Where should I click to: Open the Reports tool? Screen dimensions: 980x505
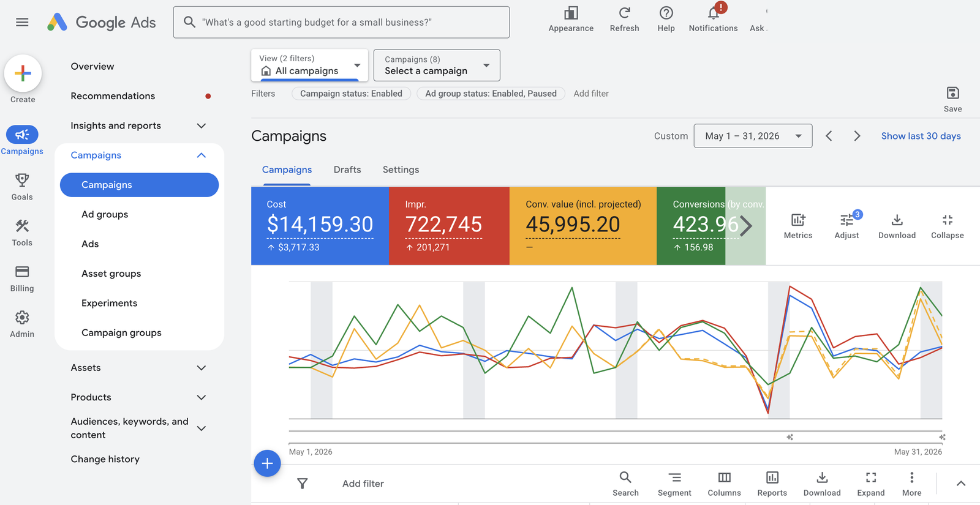772,477
